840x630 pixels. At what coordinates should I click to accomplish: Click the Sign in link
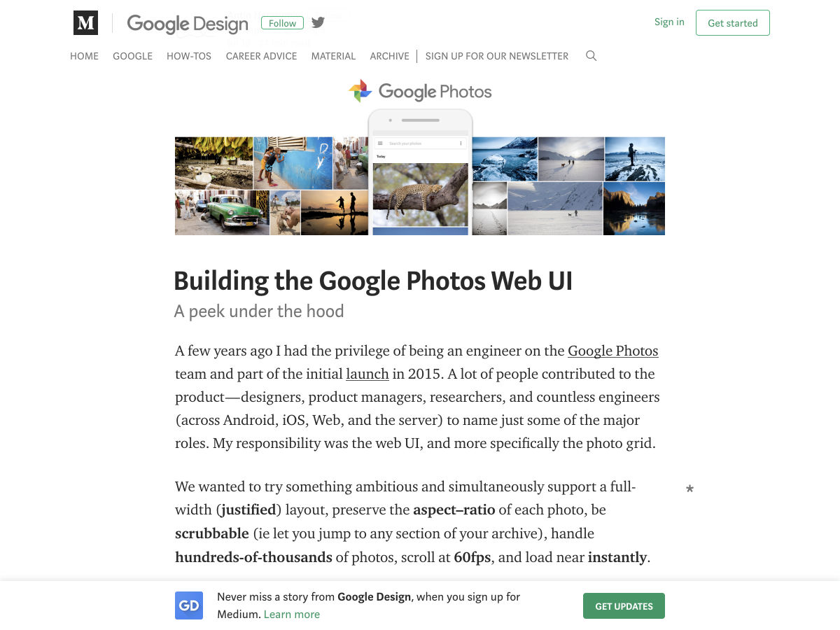(x=669, y=22)
